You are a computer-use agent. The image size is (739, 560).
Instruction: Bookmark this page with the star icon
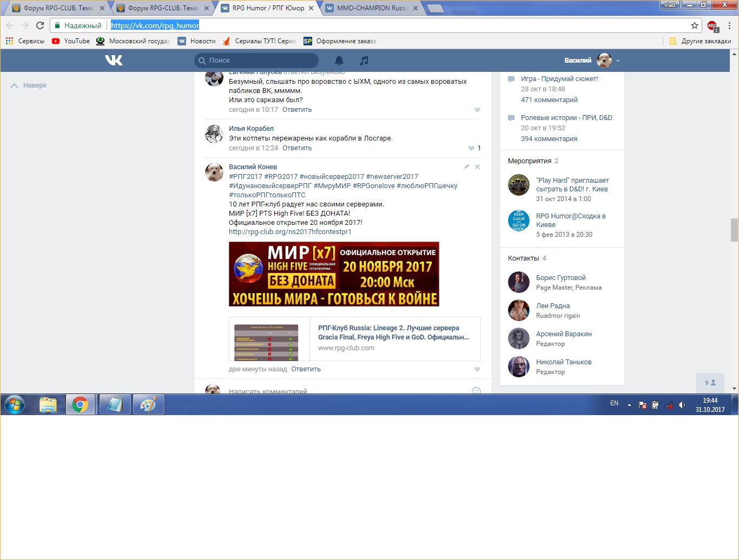click(x=695, y=25)
